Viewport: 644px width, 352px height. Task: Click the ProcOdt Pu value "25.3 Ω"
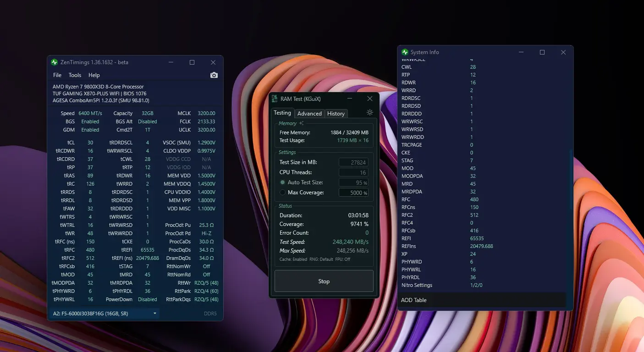coord(206,225)
